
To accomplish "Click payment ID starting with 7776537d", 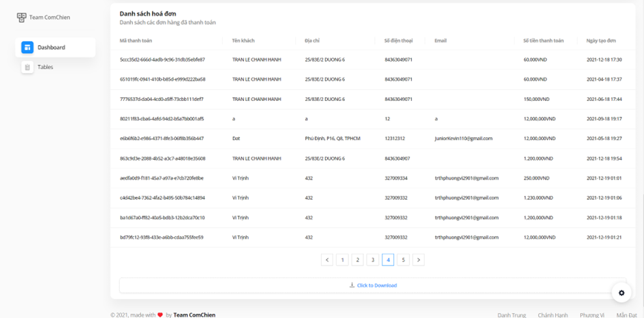I will coord(162,99).
